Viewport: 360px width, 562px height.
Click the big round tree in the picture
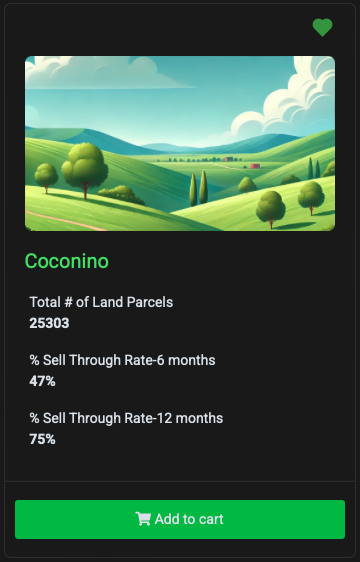coord(85,166)
